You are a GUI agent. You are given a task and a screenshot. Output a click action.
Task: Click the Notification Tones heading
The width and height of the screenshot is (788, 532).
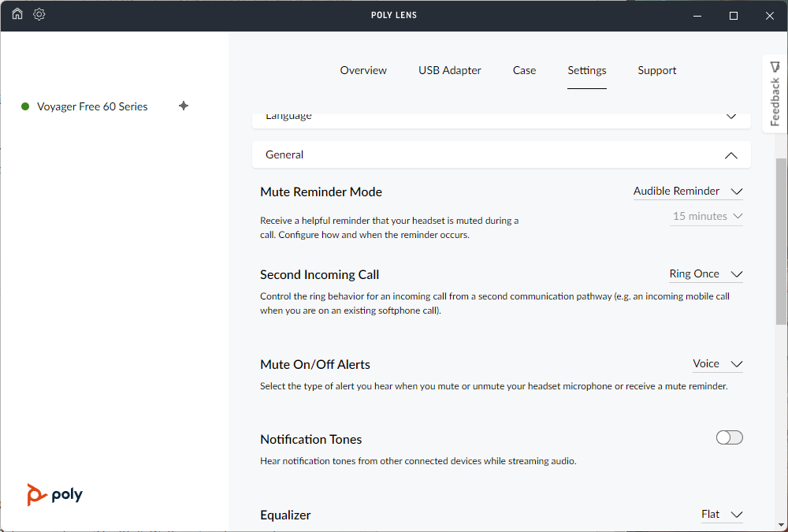coord(311,440)
